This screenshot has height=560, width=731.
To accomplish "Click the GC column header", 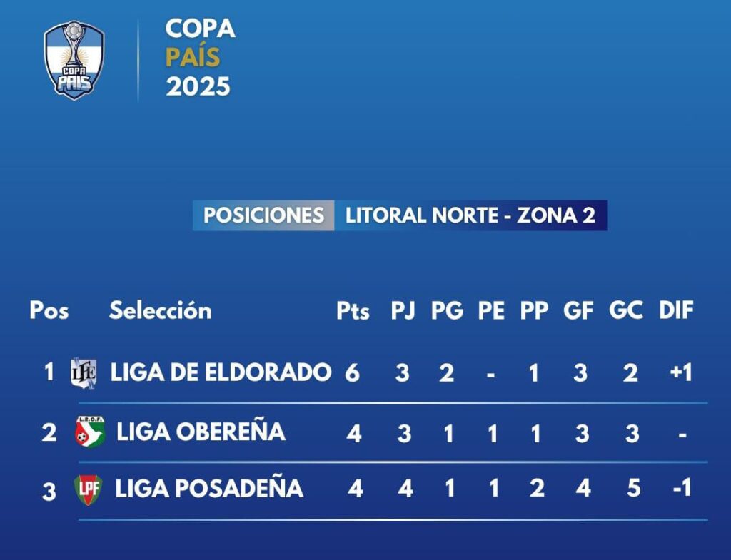I will (626, 310).
